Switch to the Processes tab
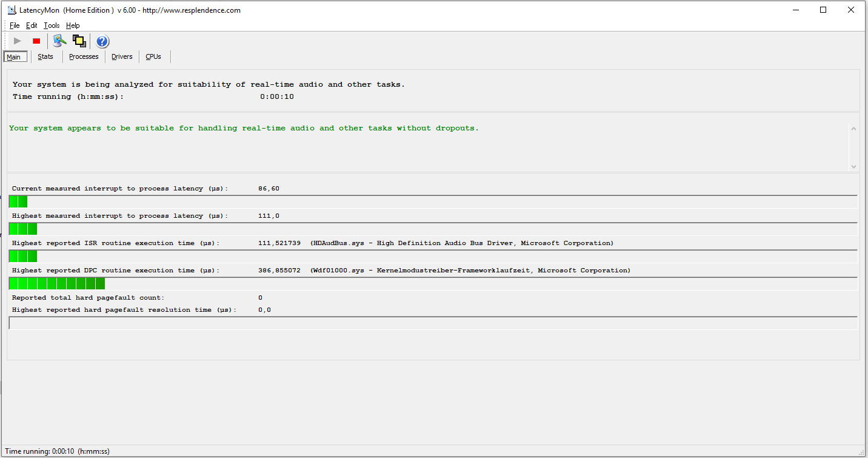Image resolution: width=868 pixels, height=458 pixels. (84, 56)
